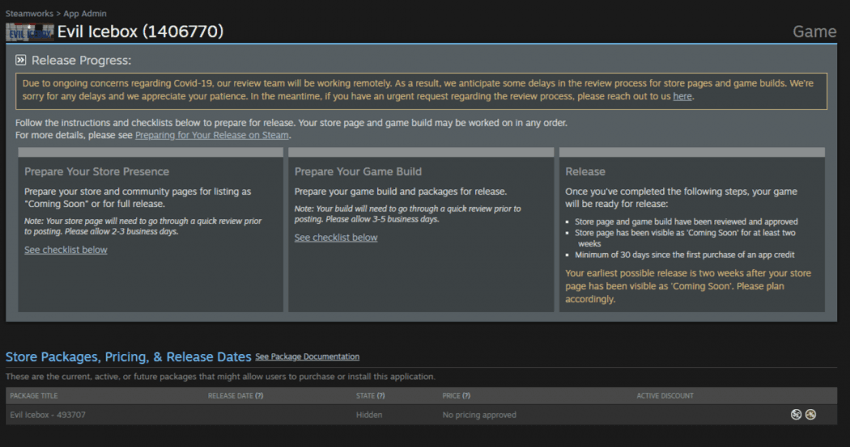Viewport: 850px width, 447px height.
Task: Click the 'Release' card heading
Action: click(585, 171)
